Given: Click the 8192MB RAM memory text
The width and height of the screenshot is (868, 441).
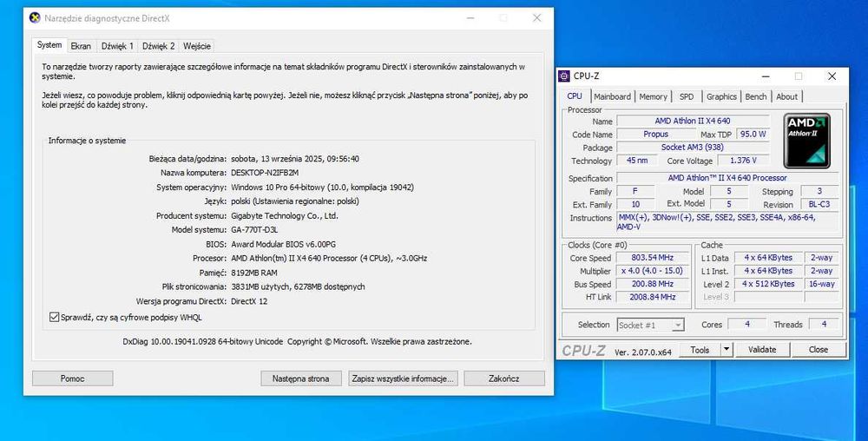Looking at the screenshot, I should (x=254, y=273).
